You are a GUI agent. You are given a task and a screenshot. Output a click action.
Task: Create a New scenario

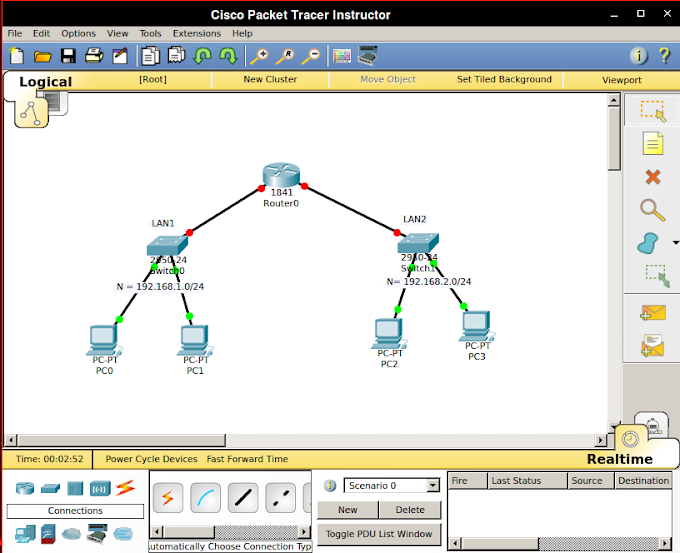(x=348, y=510)
